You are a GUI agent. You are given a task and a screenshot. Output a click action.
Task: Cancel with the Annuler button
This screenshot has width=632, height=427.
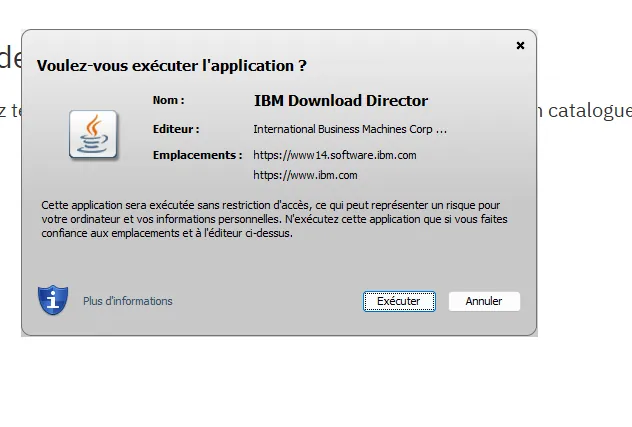484,301
